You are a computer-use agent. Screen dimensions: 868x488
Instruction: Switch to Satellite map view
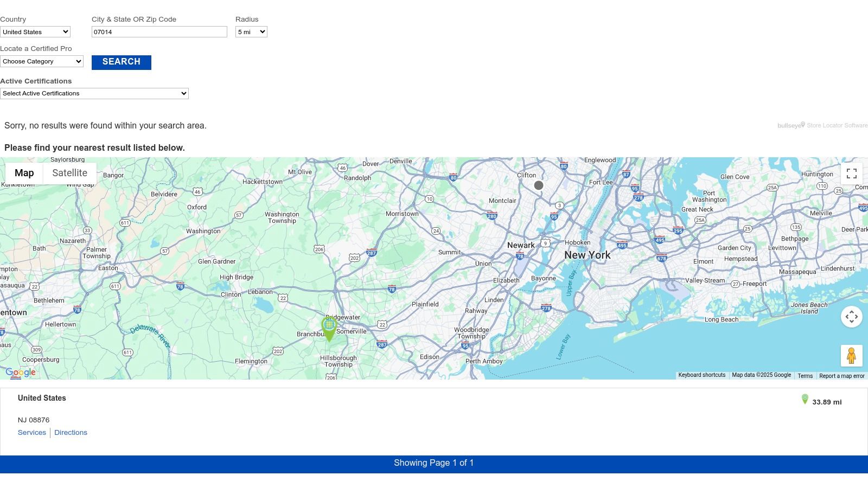[69, 173]
